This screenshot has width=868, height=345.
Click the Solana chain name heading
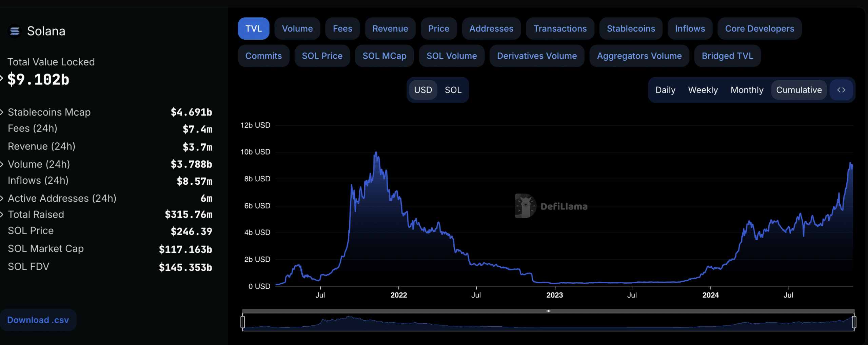point(46,31)
